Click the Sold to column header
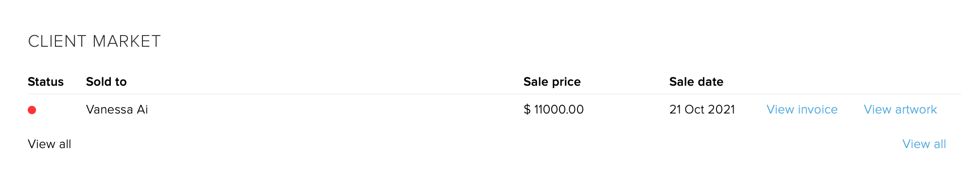Viewport: 980px width, 189px height. pos(106,82)
